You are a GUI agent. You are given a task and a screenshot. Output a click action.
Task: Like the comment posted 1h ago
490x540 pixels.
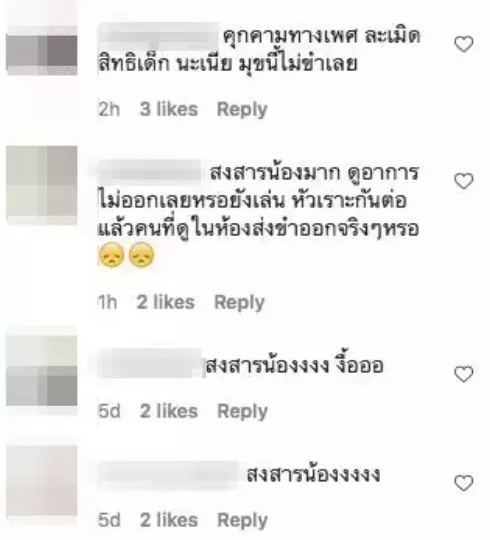tap(464, 181)
